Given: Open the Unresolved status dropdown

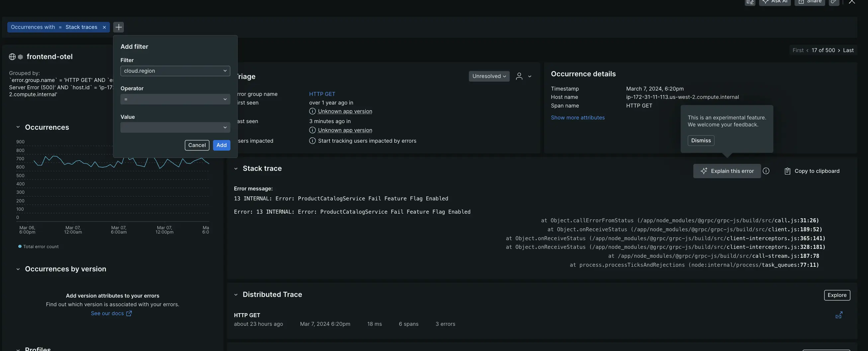Looking at the screenshot, I should (x=488, y=76).
